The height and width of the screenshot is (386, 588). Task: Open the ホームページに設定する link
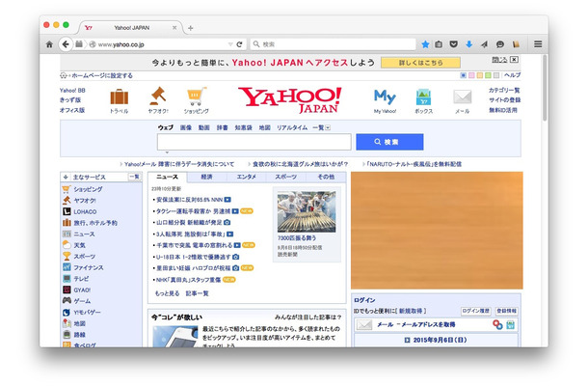(102, 75)
